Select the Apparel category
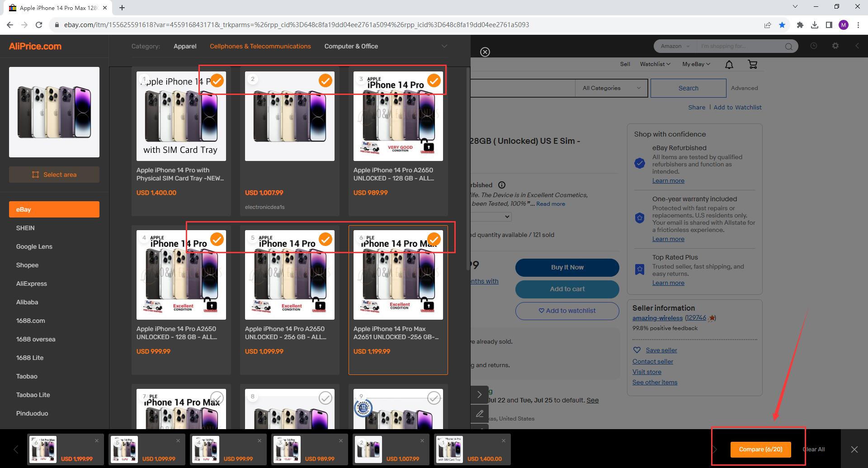The height and width of the screenshot is (468, 868). [185, 46]
